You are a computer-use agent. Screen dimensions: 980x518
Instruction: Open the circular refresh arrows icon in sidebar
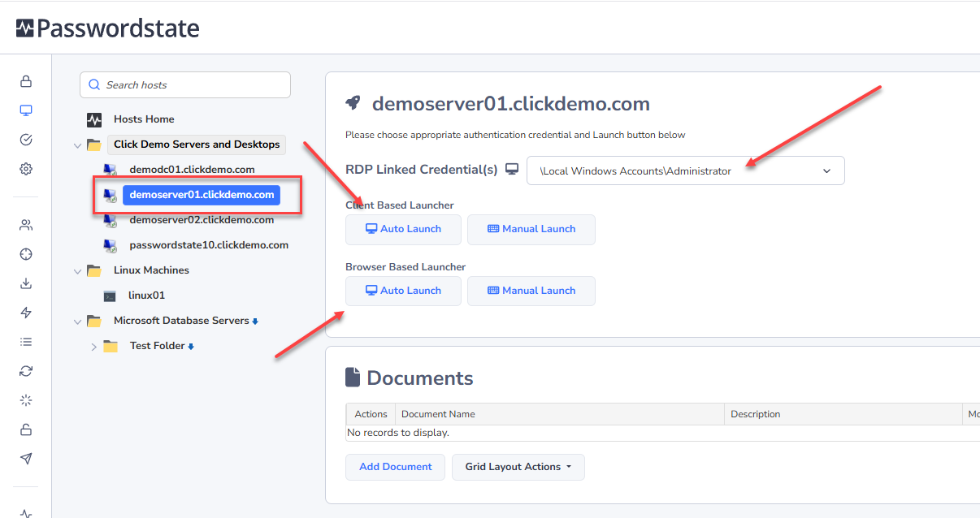(x=26, y=371)
